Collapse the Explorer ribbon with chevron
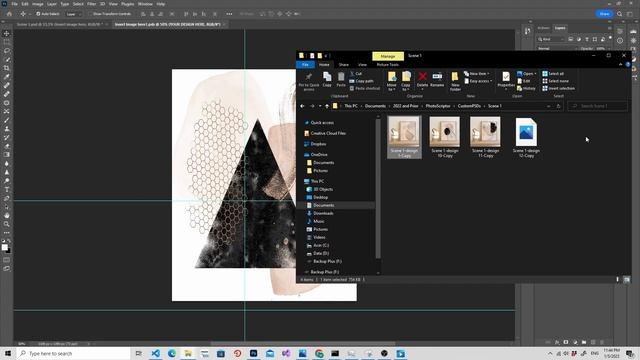Screen dimensions: 640x360 tap(621, 64)
